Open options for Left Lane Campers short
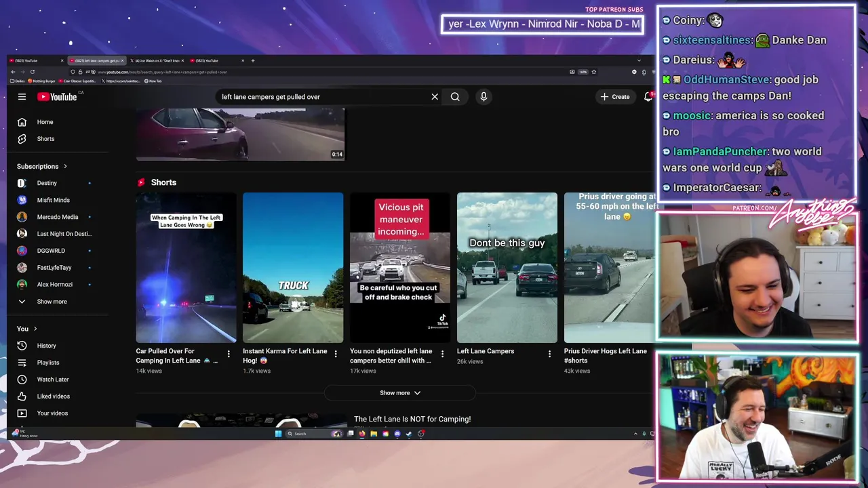 click(x=550, y=354)
